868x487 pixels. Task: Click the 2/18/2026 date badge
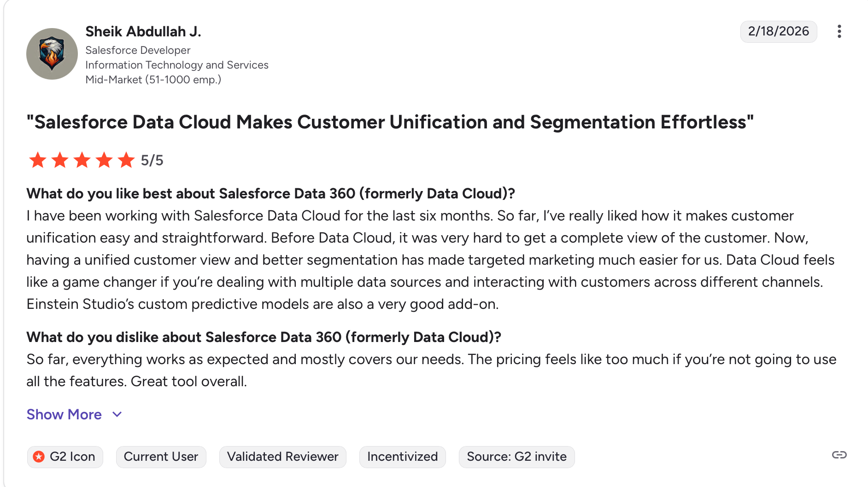pos(778,31)
